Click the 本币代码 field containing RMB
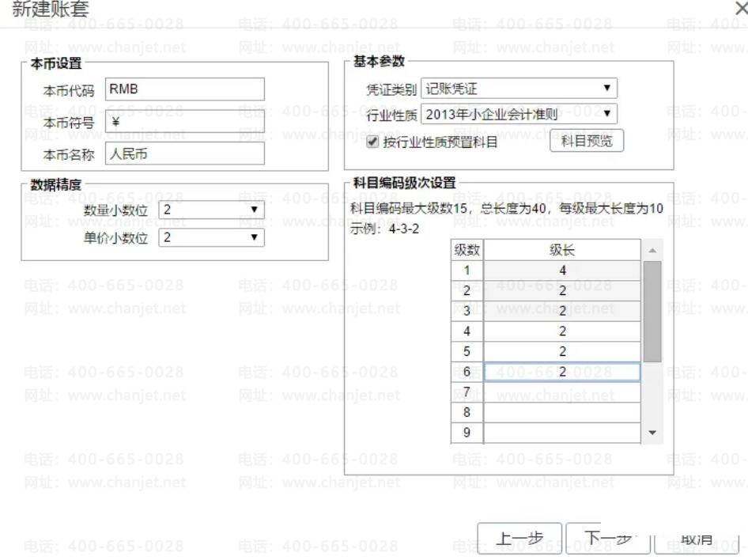 (184, 89)
